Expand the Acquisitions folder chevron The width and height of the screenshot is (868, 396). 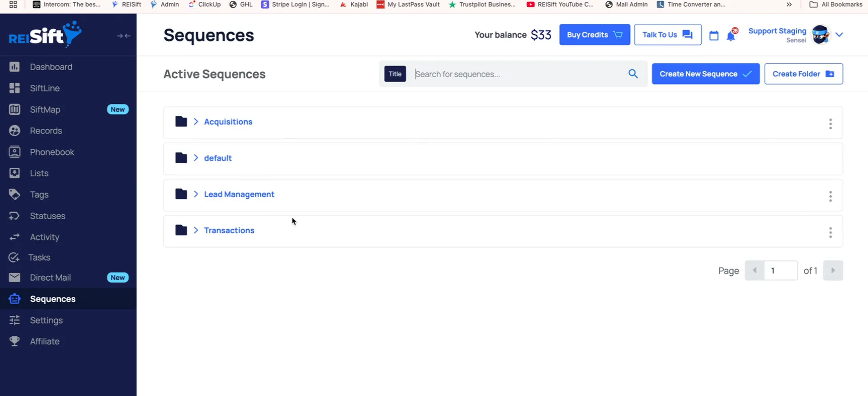tap(196, 122)
